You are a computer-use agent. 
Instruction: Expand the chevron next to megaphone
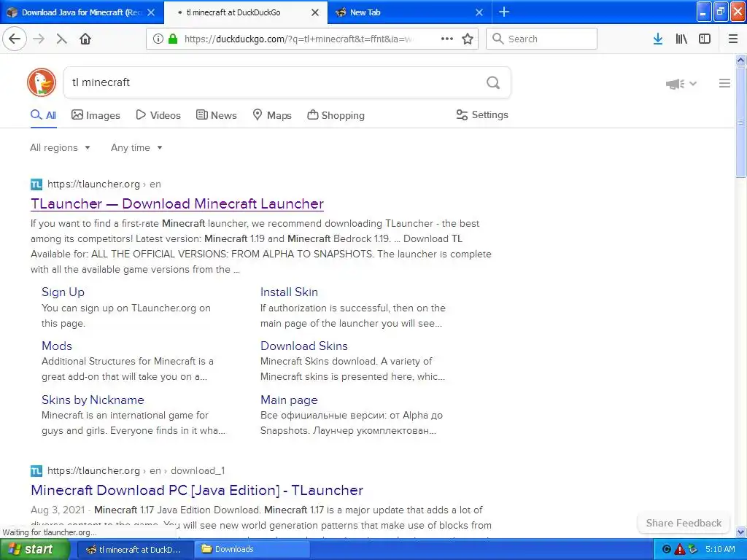tap(693, 84)
